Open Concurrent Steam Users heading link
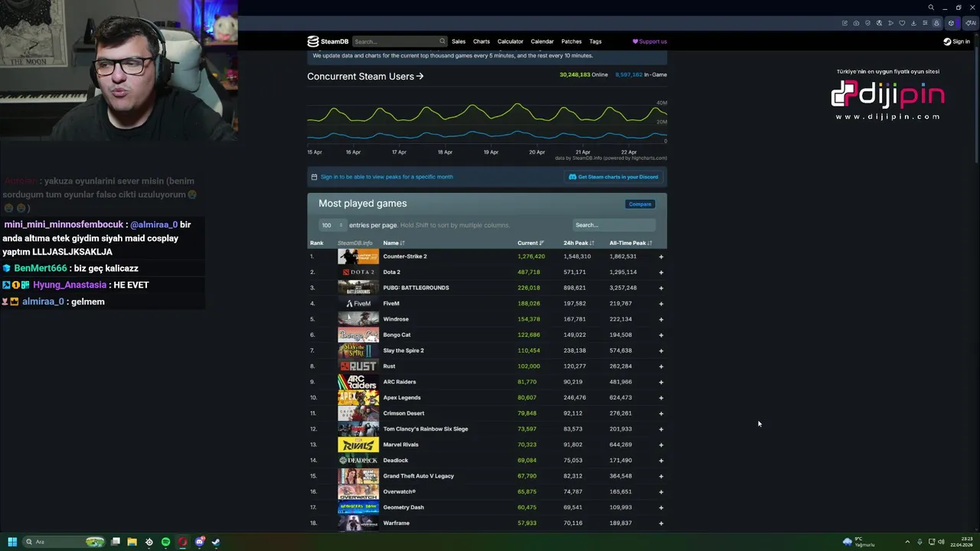This screenshot has width=980, height=551. point(365,77)
